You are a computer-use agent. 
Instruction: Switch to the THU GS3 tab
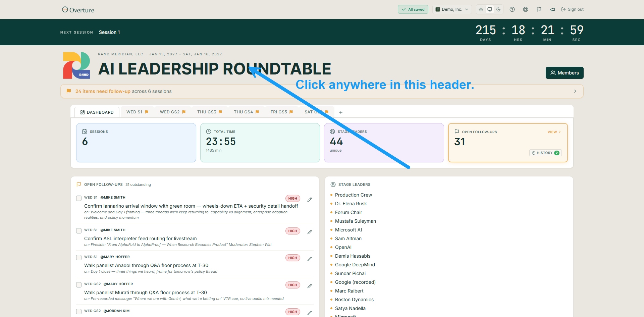point(210,112)
